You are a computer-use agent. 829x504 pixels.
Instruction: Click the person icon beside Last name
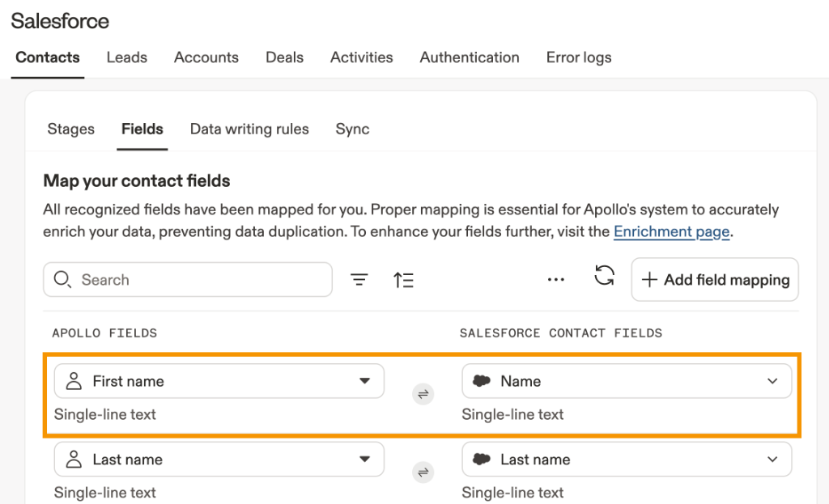click(x=74, y=459)
